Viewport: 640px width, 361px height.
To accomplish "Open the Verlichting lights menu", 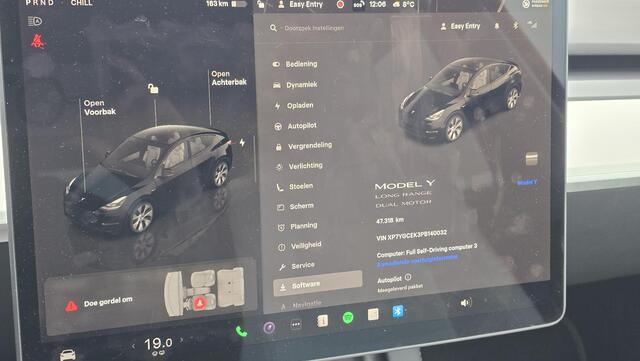I will click(x=300, y=166).
